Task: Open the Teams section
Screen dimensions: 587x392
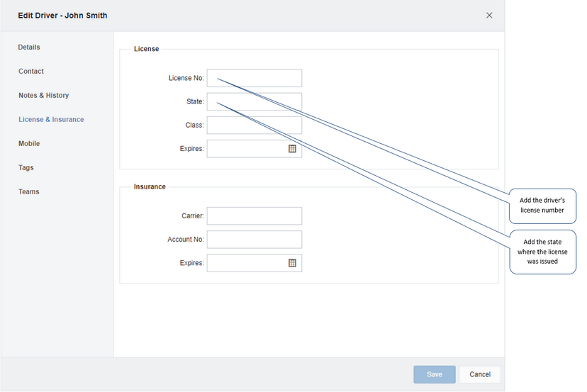Action: coord(29,191)
